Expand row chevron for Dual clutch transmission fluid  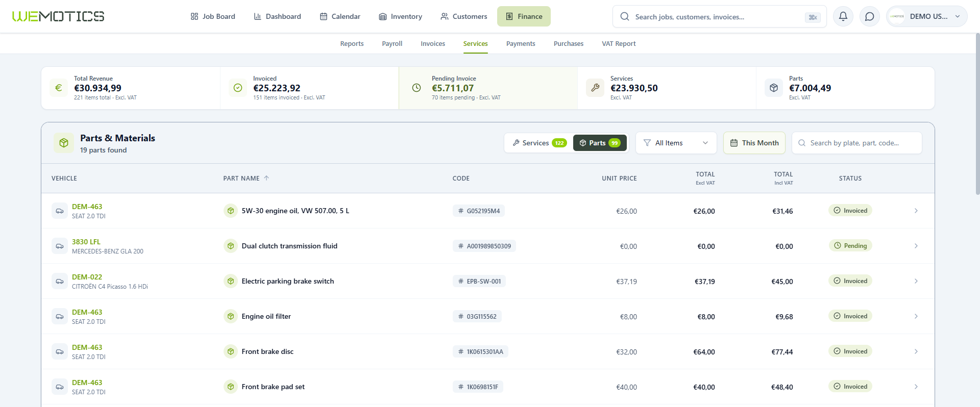[x=916, y=246]
